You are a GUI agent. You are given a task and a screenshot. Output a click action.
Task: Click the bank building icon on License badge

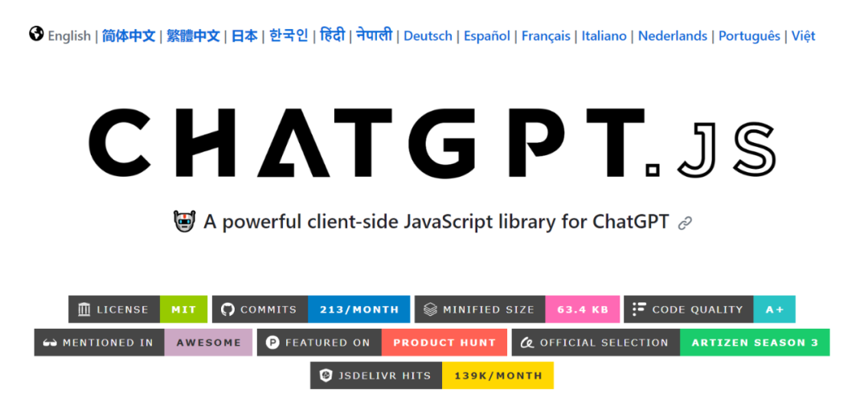84,310
